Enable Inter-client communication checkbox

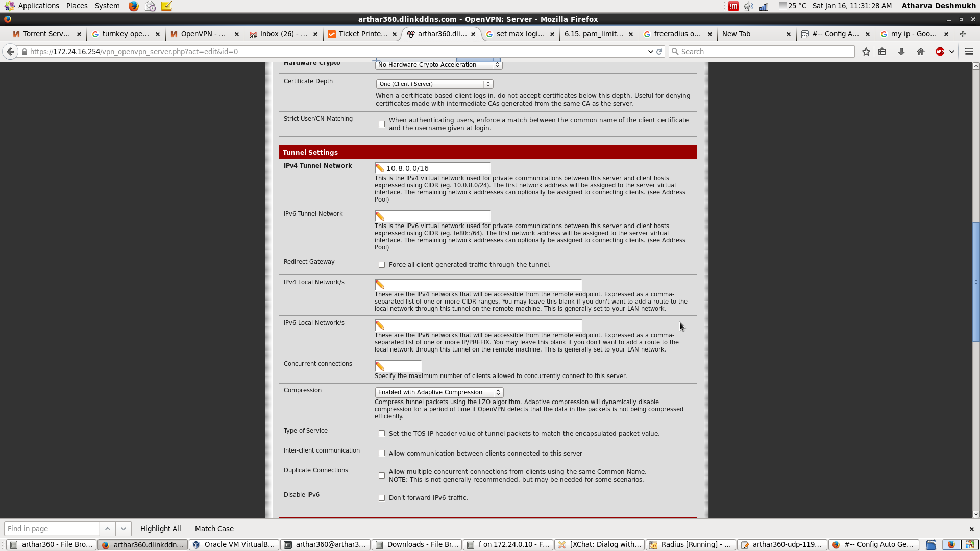(x=382, y=453)
